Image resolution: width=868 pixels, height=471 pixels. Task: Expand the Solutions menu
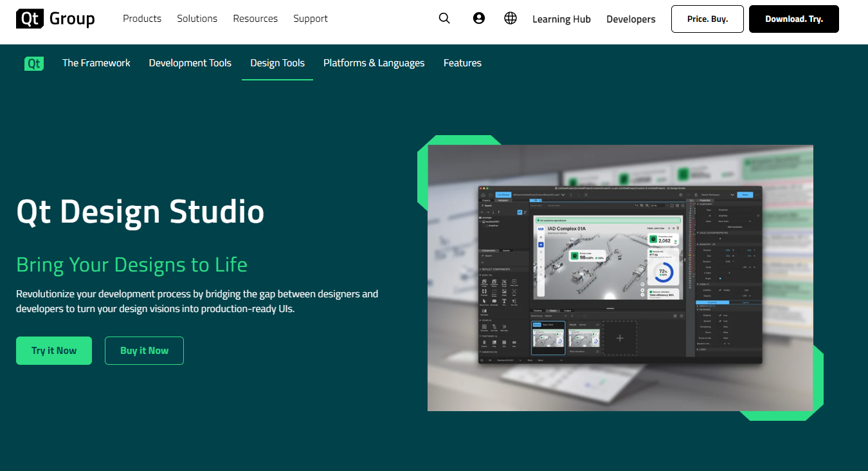tap(197, 19)
